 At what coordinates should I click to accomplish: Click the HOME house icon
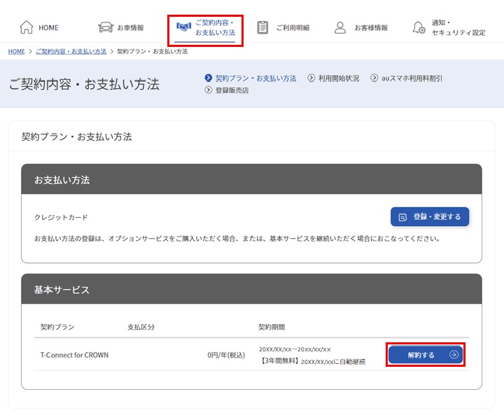[27, 27]
